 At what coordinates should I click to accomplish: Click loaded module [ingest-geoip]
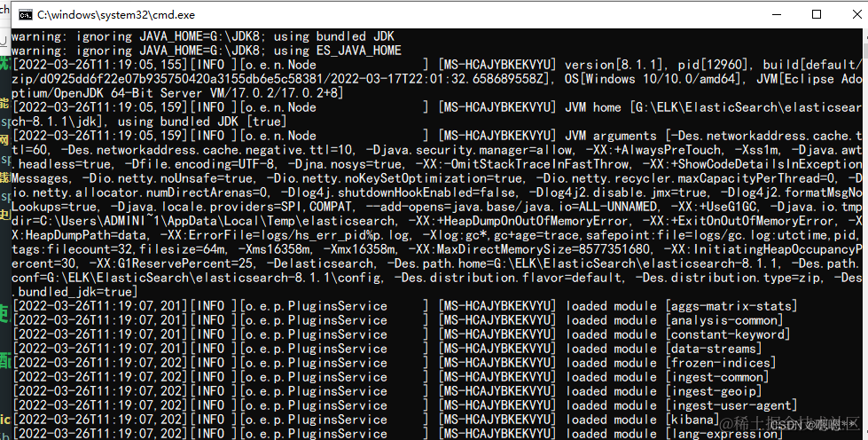(664, 391)
